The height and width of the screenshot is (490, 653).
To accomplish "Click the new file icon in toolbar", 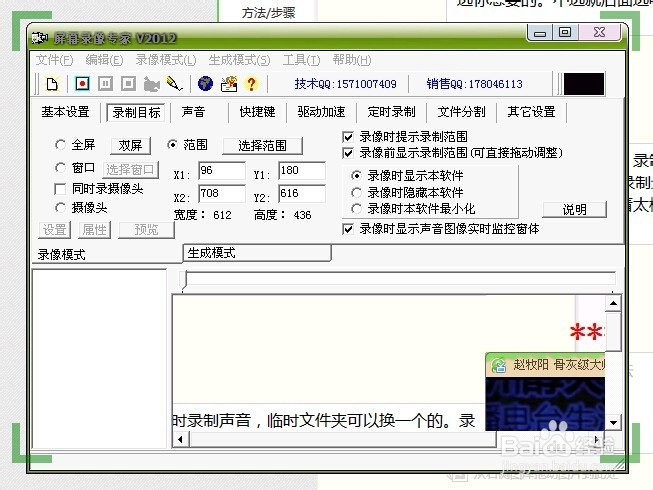I will (x=52, y=84).
